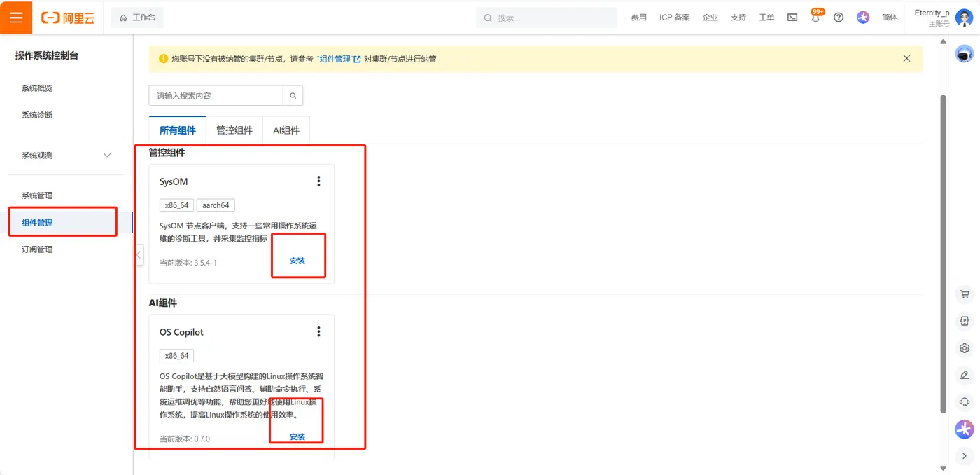This screenshot has width=980, height=475.
Task: Open the purple AI icon in right rail
Action: (x=965, y=429)
